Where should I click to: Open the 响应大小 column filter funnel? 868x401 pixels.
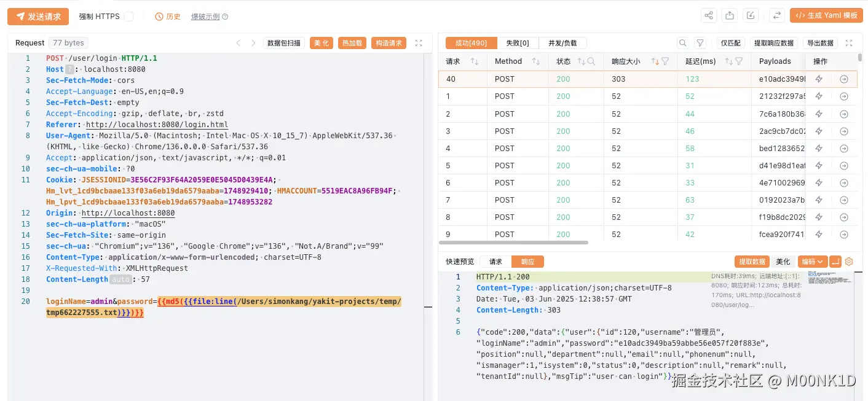click(665, 61)
